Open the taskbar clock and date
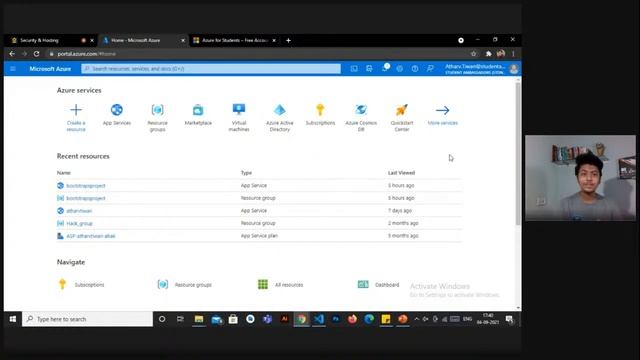The width and height of the screenshot is (640, 360). pyautogui.click(x=488, y=319)
